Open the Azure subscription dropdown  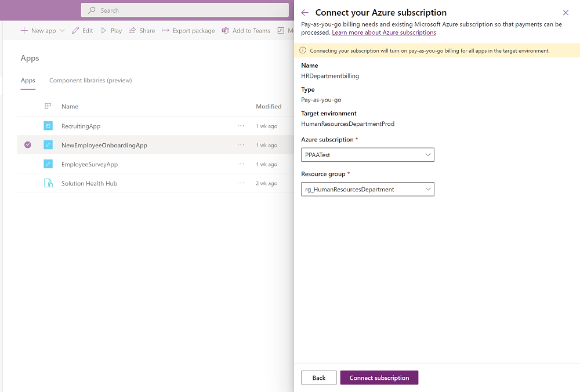pos(367,155)
